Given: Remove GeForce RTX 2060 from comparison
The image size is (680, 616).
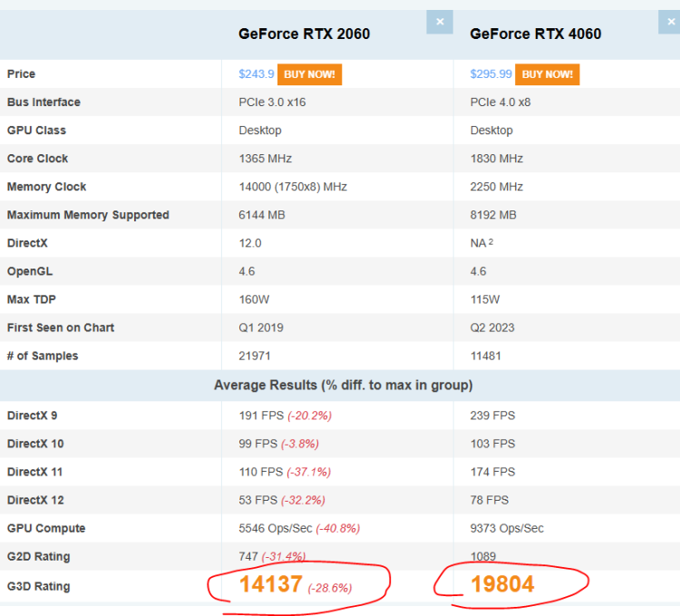Looking at the screenshot, I should (440, 22).
